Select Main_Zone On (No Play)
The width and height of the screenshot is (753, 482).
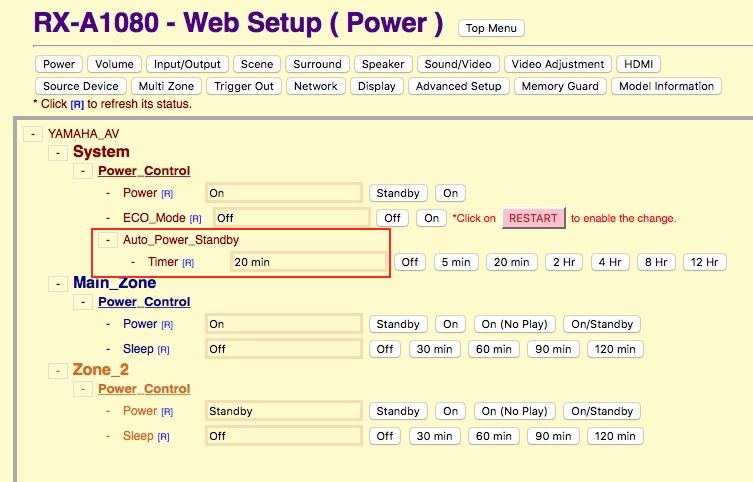514,324
